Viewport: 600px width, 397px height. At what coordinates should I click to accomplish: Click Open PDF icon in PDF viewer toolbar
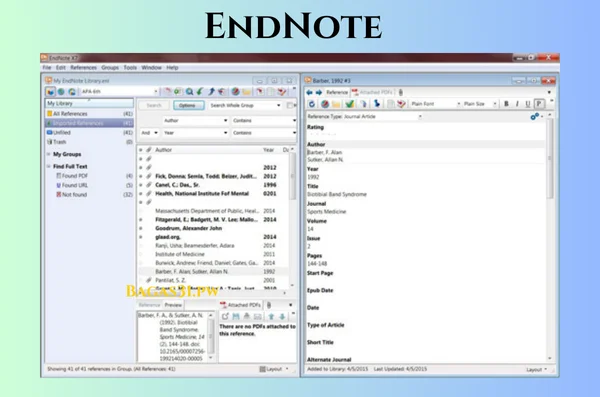[225, 316]
